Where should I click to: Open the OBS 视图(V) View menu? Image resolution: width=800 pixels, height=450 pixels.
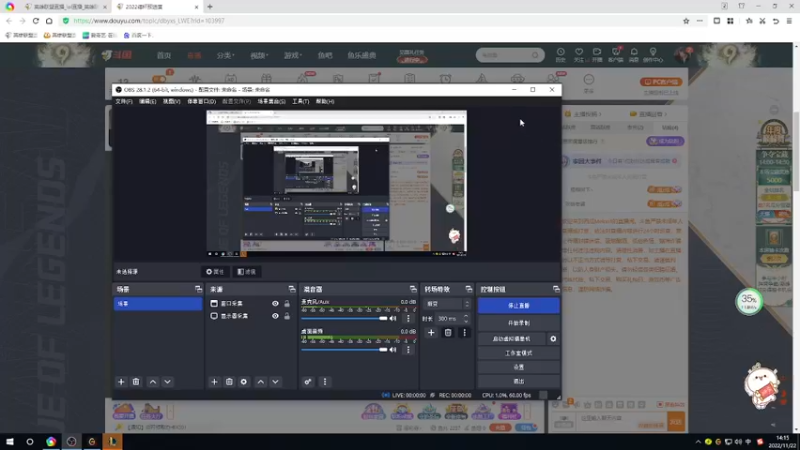pyautogui.click(x=171, y=102)
